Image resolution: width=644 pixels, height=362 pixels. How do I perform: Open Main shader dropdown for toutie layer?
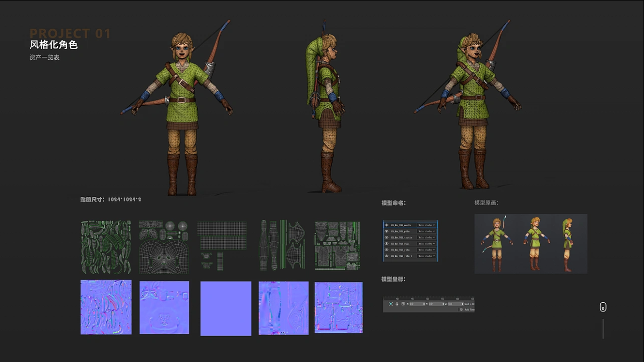tap(427, 238)
